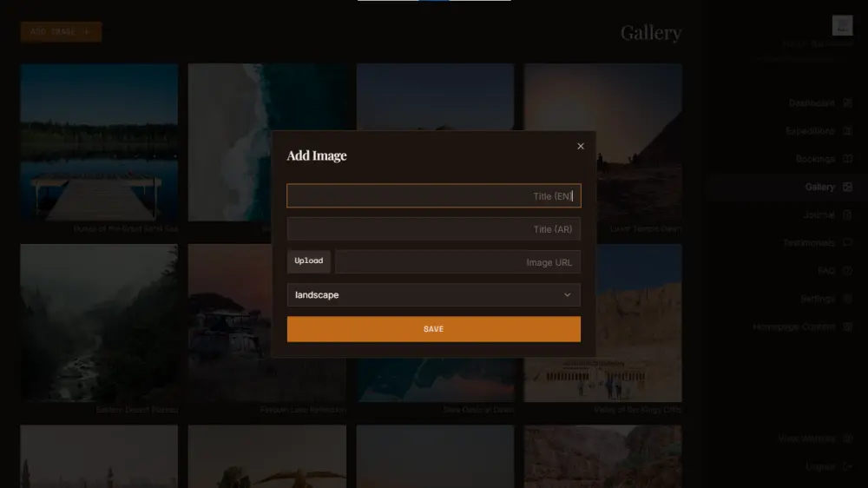Save the new image
868x488 pixels.
click(x=433, y=329)
